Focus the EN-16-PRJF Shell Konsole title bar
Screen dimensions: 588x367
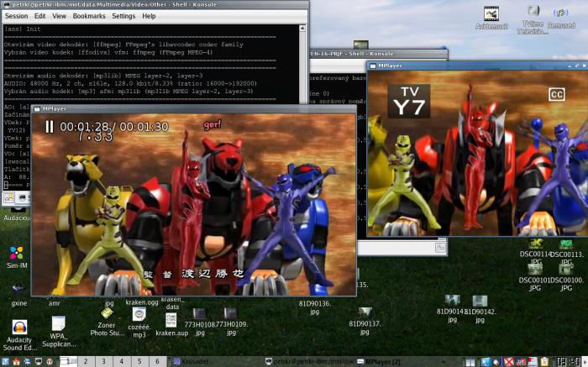(378, 54)
